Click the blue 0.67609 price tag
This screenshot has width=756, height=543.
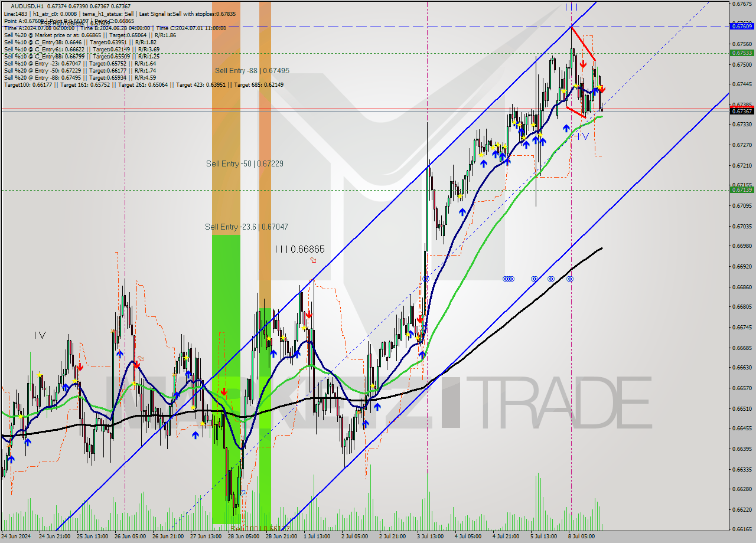742,26
